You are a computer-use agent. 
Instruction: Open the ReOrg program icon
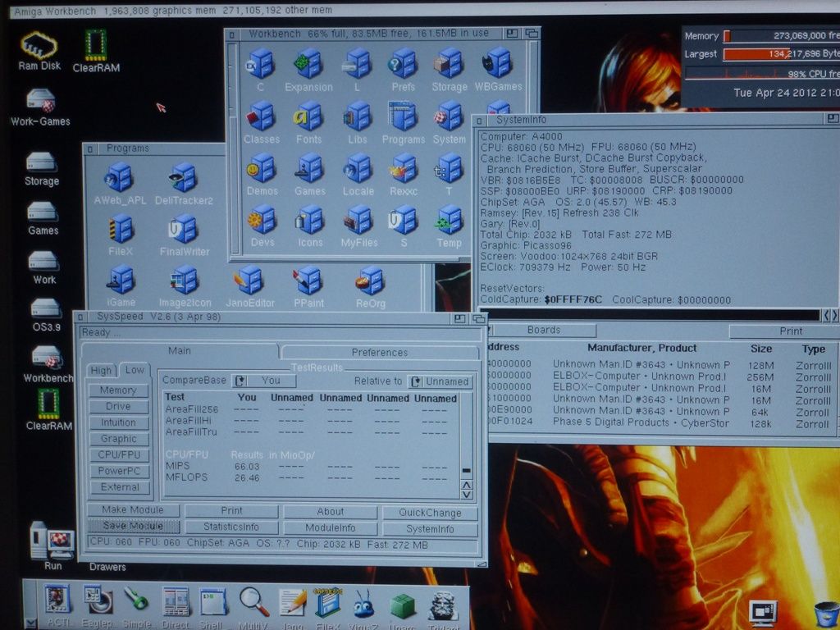pyautogui.click(x=370, y=283)
